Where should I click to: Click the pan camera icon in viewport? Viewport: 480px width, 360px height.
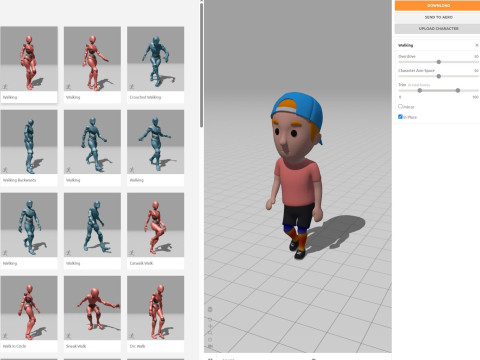coord(210,326)
